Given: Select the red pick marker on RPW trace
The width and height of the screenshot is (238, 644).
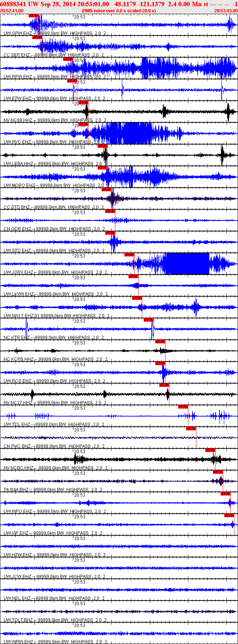Looking at the screenshot, I should 68,59.
